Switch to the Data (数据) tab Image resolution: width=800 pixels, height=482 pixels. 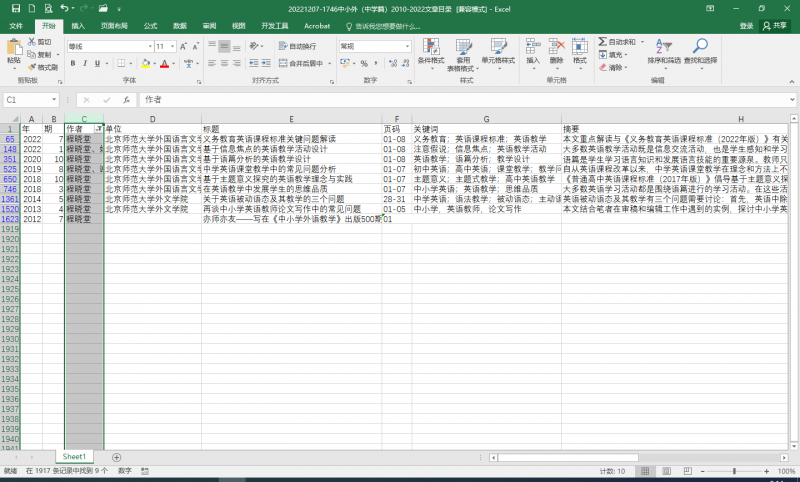(x=180, y=26)
